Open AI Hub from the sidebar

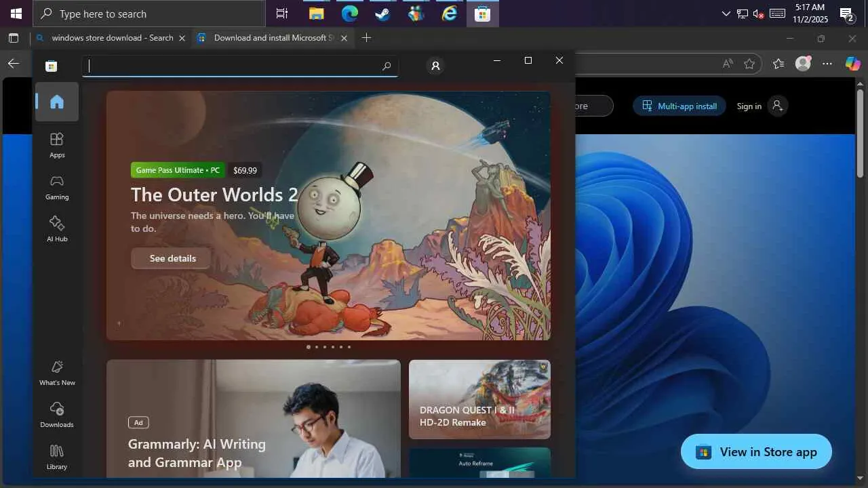(57, 228)
